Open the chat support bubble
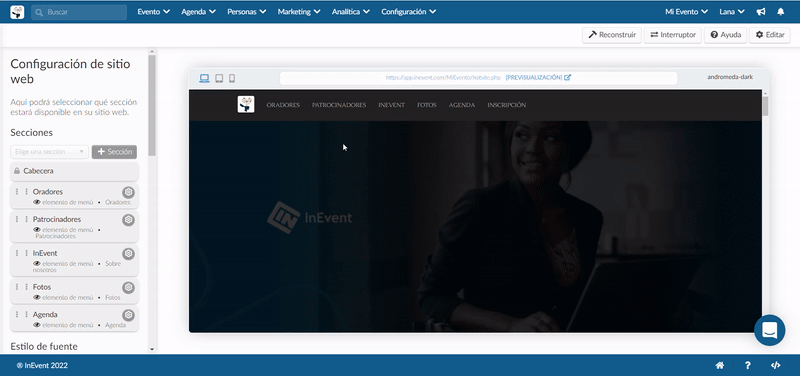 [769, 330]
